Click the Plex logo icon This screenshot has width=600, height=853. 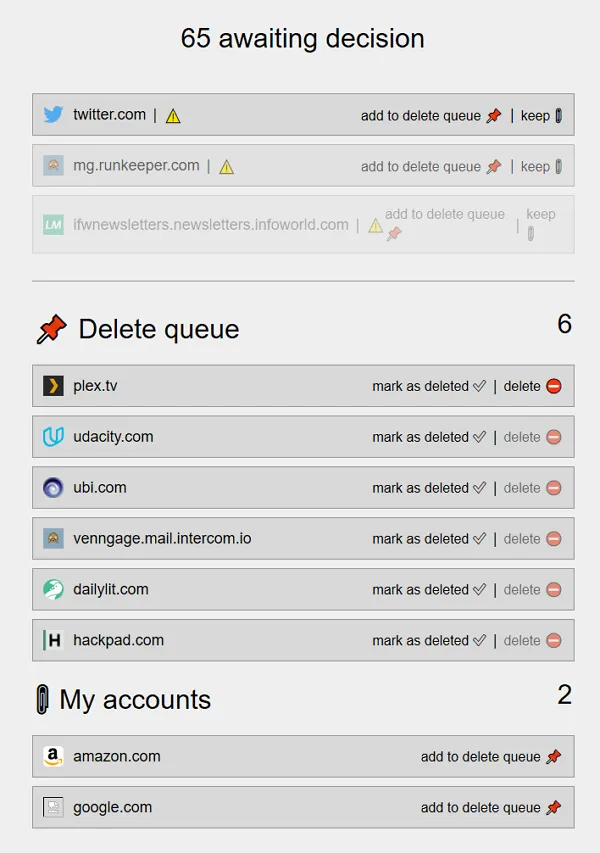[53, 386]
